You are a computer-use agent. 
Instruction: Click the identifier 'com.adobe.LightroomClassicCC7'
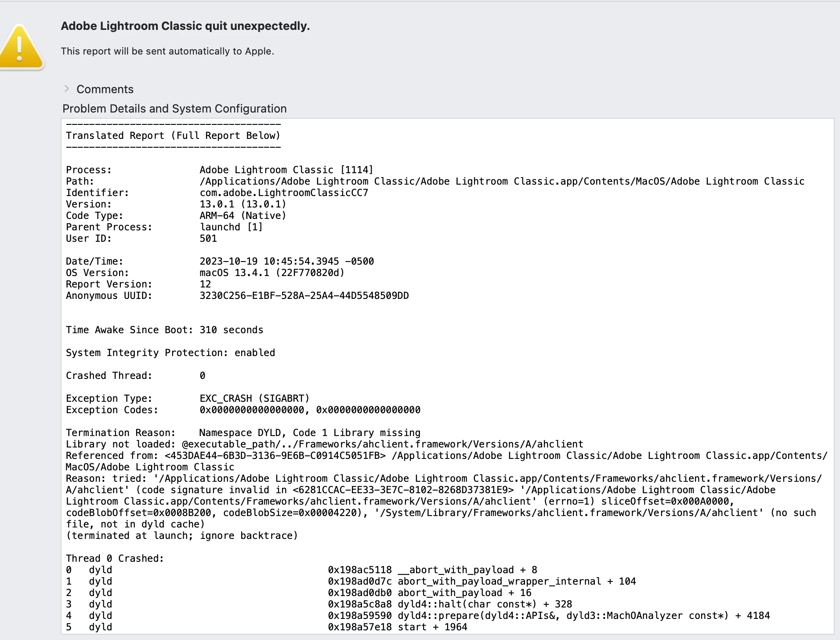pos(284,193)
